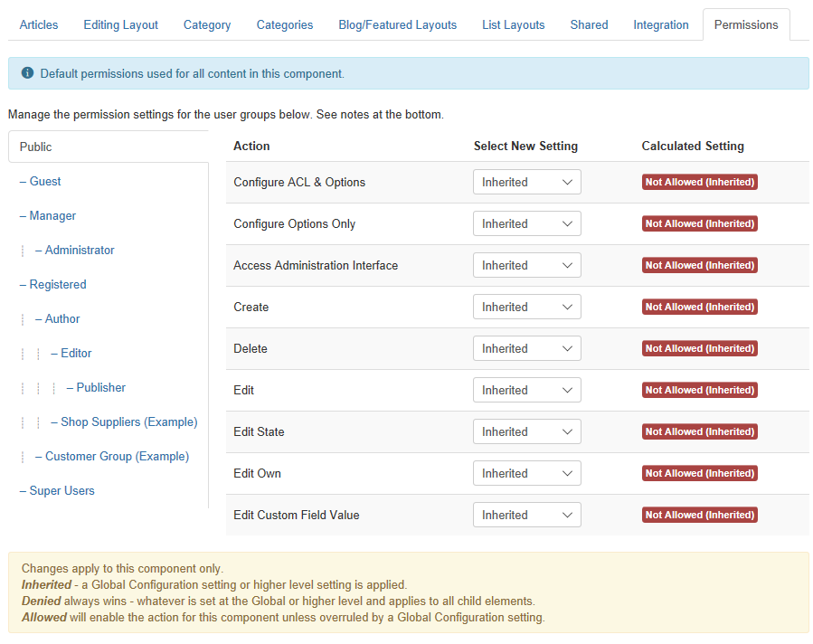
Task: Select the Permissions tab
Action: (746, 25)
